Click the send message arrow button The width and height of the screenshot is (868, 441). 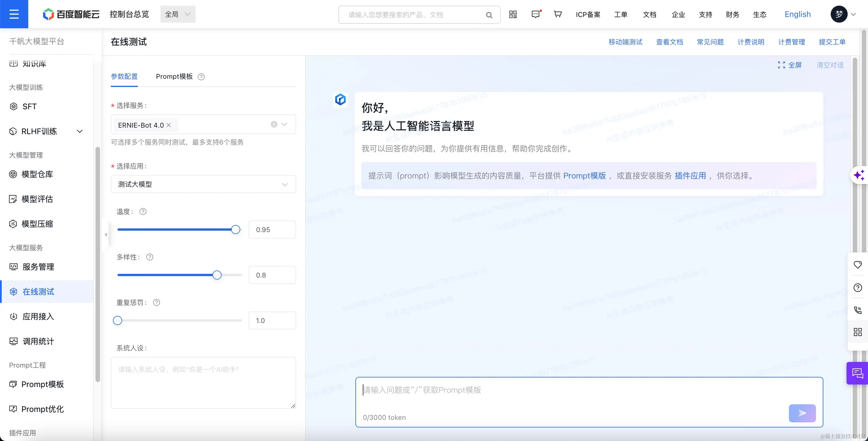802,413
